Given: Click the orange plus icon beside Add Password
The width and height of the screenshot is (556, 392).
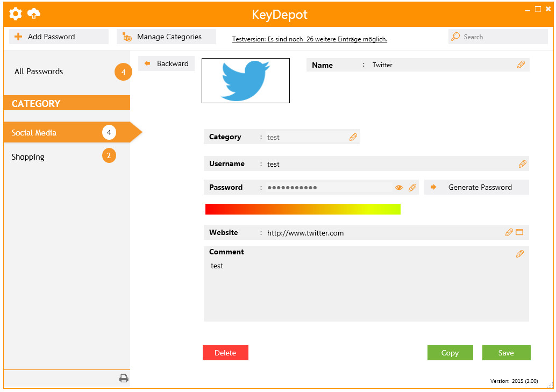Looking at the screenshot, I should pyautogui.click(x=18, y=37).
